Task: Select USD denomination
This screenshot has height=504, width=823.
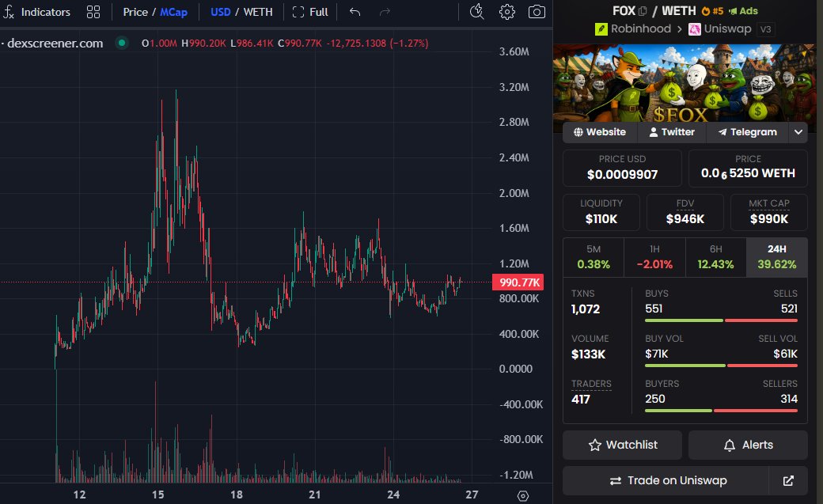Action: tap(221, 12)
